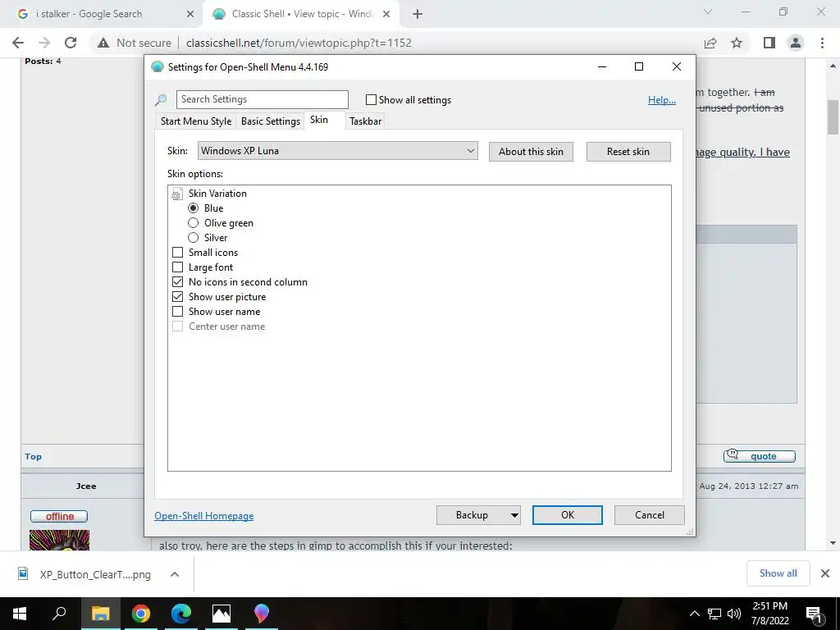This screenshot has width=840, height=630.
Task: Enable Show user name option
Action: pyautogui.click(x=177, y=311)
